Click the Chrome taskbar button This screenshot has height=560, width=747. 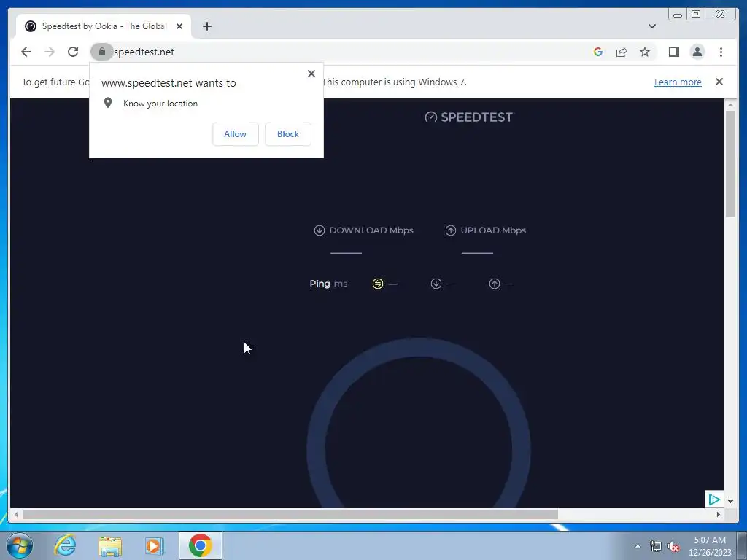[x=200, y=545]
